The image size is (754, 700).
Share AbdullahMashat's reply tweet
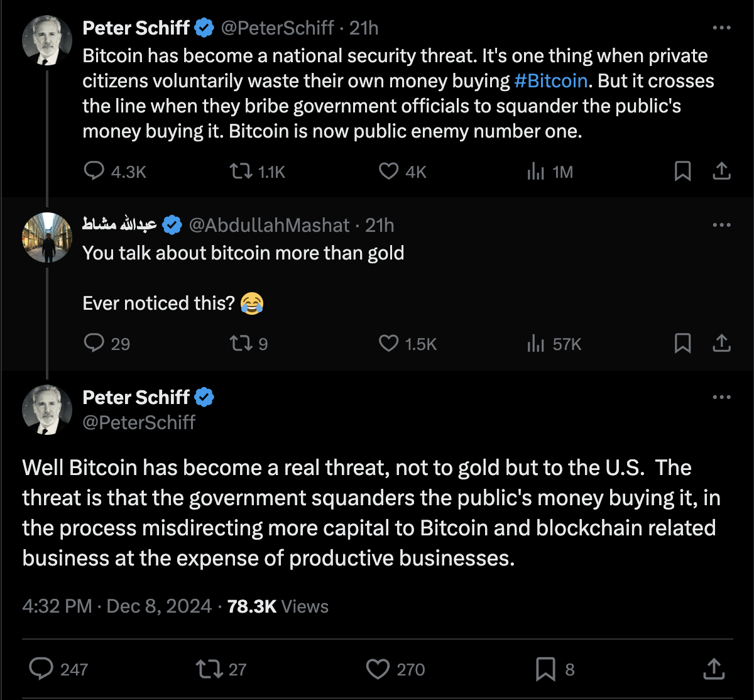[x=722, y=343]
